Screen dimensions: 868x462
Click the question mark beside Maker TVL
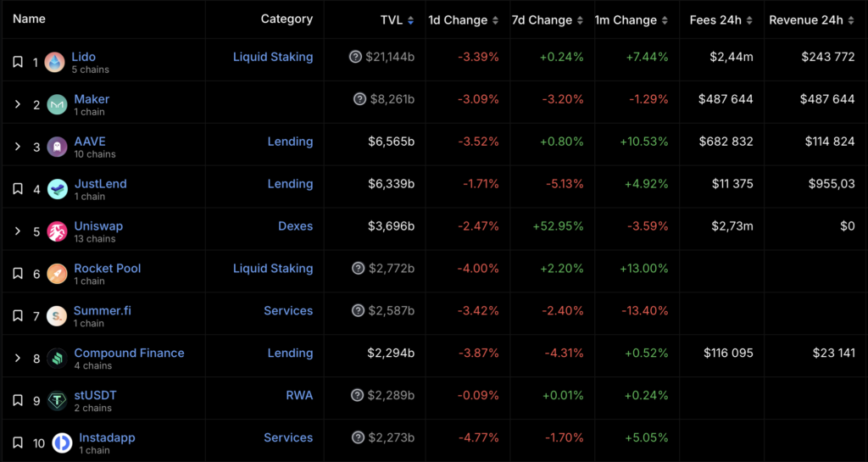point(360,99)
